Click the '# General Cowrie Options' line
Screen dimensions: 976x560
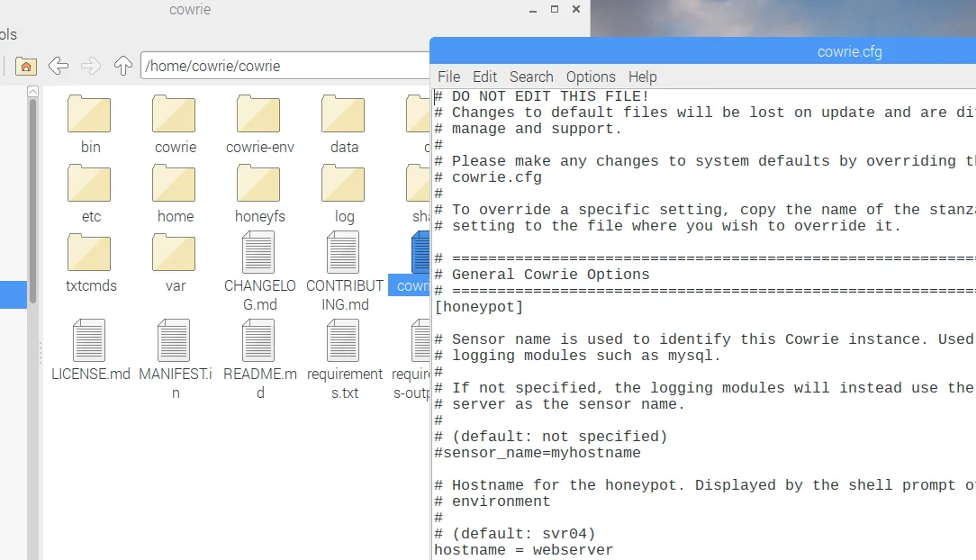pos(541,275)
